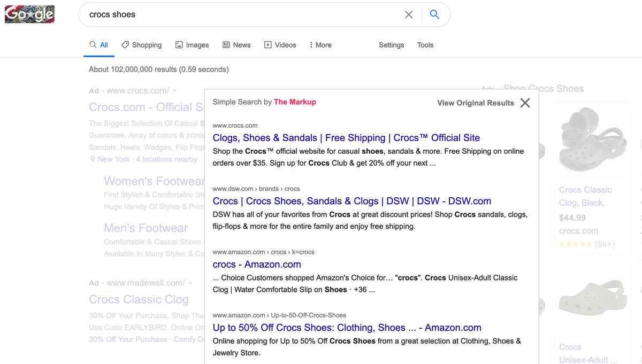Open the Tools menu
The image size is (642, 364).
425,45
